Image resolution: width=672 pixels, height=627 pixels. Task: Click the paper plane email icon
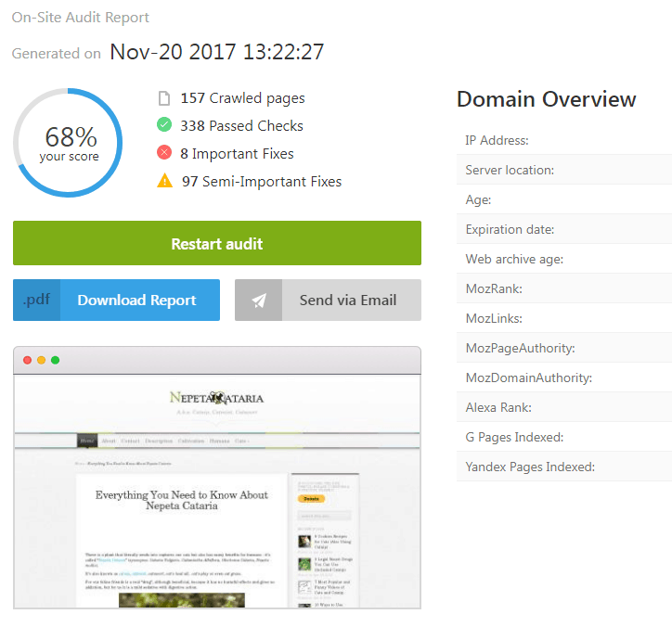[x=259, y=301]
